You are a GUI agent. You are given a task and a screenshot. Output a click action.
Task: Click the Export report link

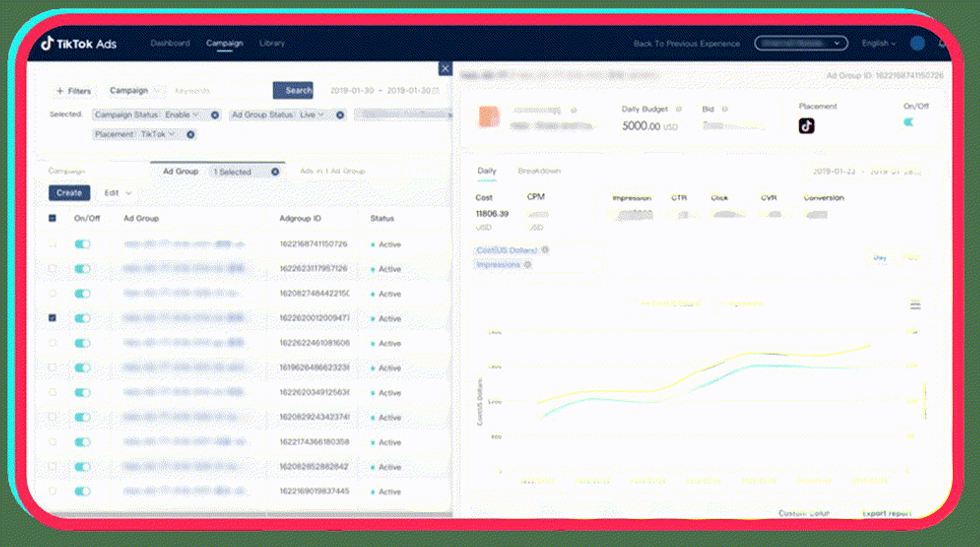tap(887, 513)
